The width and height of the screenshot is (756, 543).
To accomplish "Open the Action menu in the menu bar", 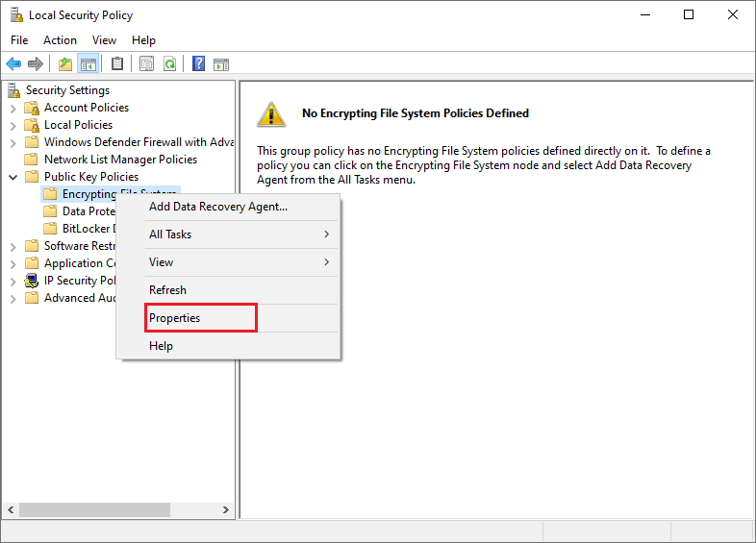I will click(60, 40).
